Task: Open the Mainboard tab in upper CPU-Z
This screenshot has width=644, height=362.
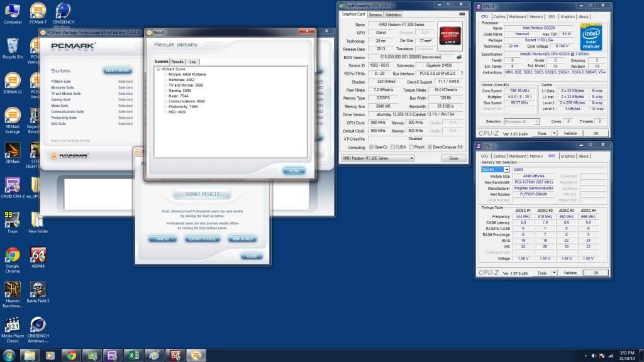Action: [517, 17]
